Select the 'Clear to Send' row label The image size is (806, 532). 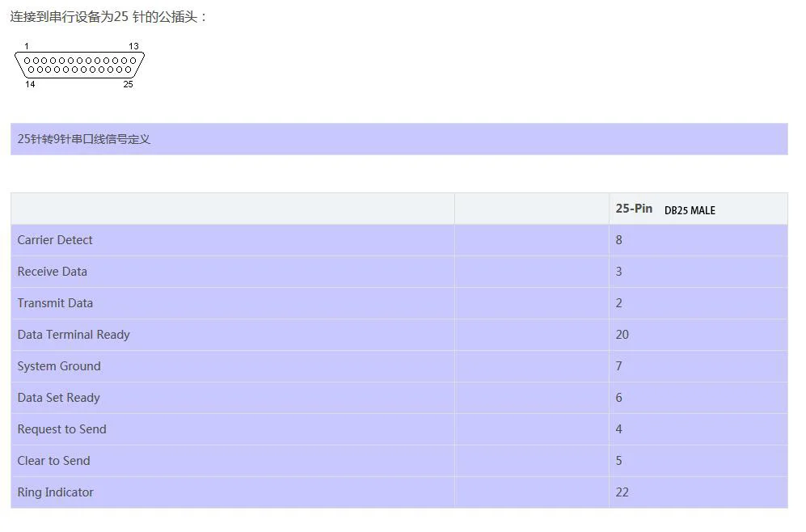coord(53,461)
